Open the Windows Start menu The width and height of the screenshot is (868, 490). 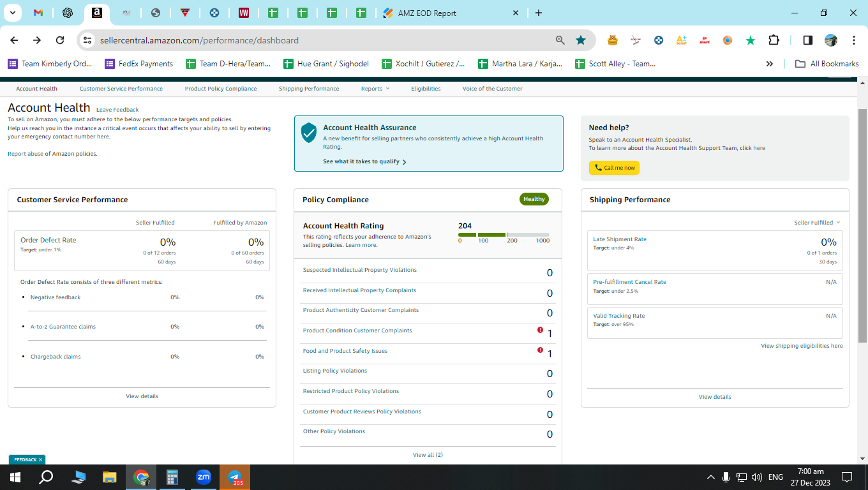(15, 477)
